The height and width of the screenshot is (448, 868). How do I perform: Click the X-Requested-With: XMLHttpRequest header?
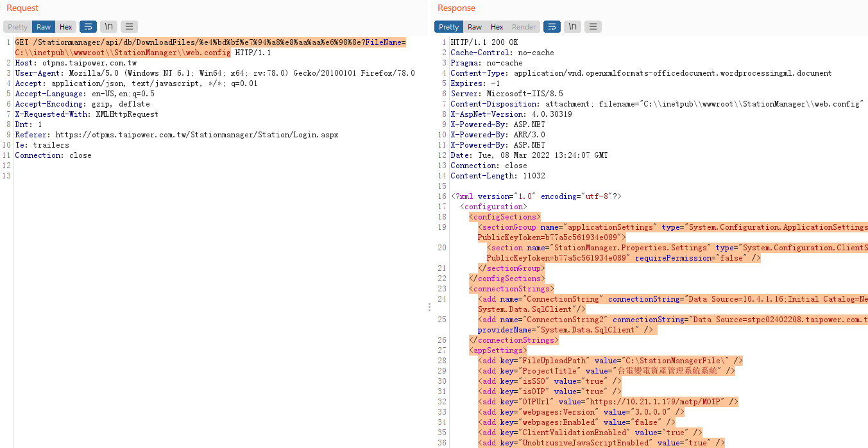coord(87,114)
